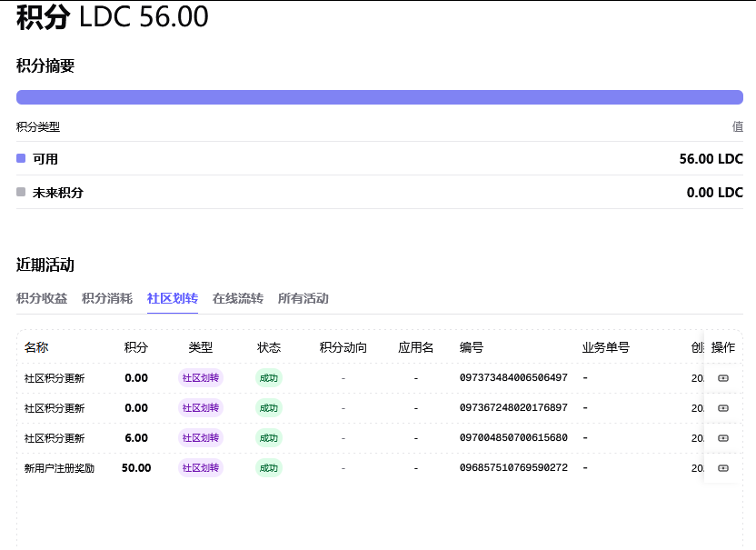Switch to the 积分收益 tab

point(42,299)
